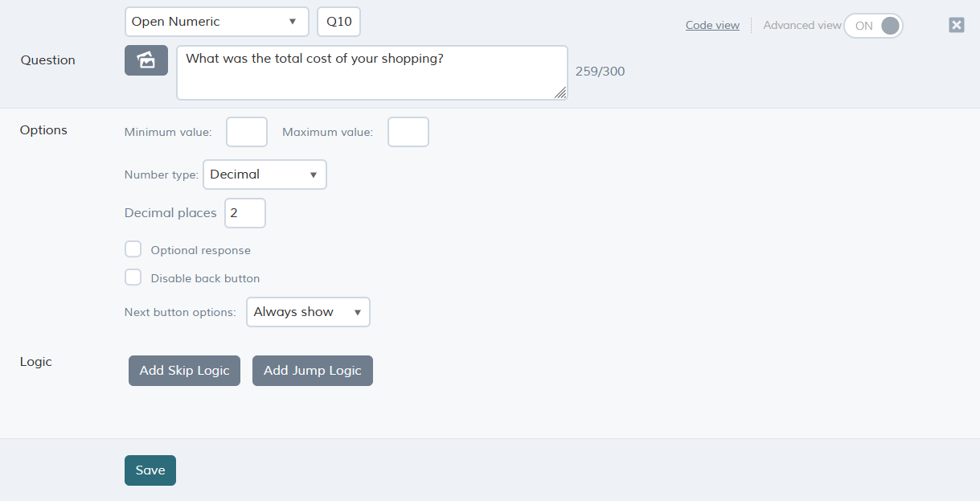Open the Open Numeric question type dropdown
Screen dimensions: 980x501
click(217, 22)
